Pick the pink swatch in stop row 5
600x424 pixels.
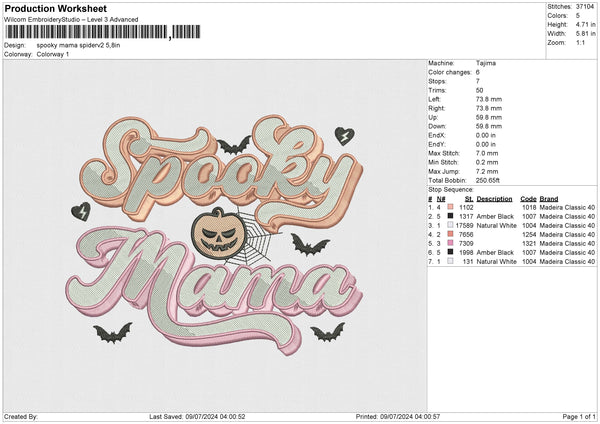point(450,243)
